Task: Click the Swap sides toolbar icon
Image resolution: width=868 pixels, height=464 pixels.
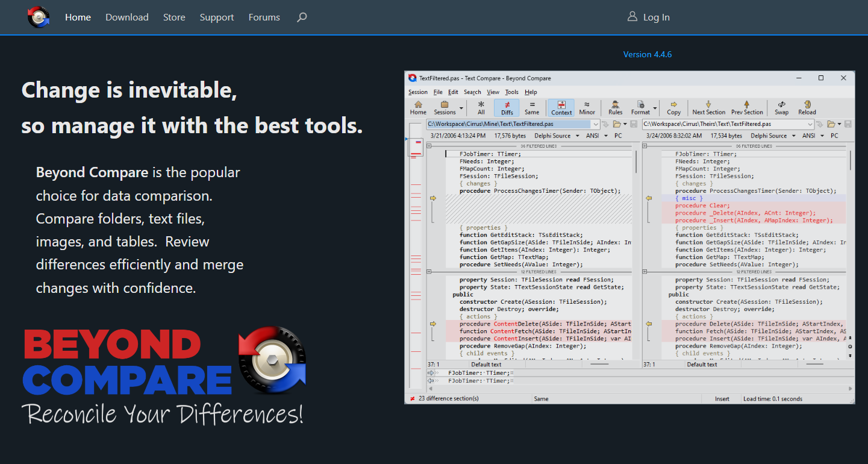Action: [x=781, y=108]
